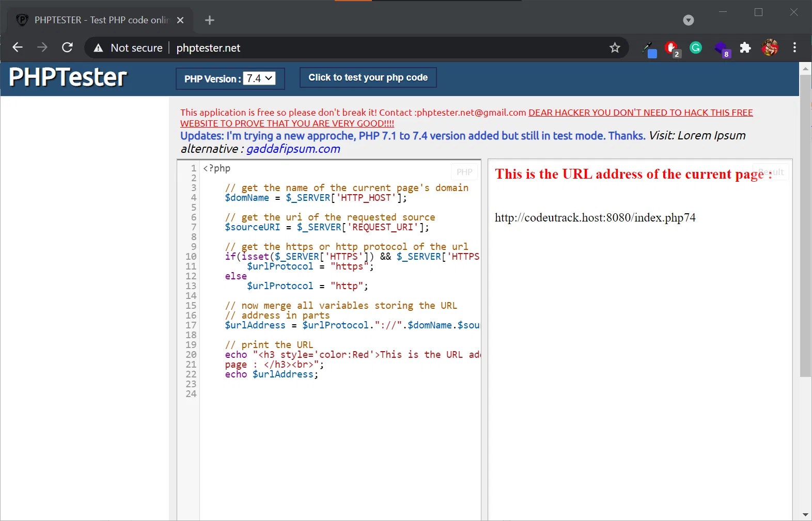This screenshot has height=521, width=812.
Task: Click the 'Click to test your php code' button
Action: (x=368, y=77)
